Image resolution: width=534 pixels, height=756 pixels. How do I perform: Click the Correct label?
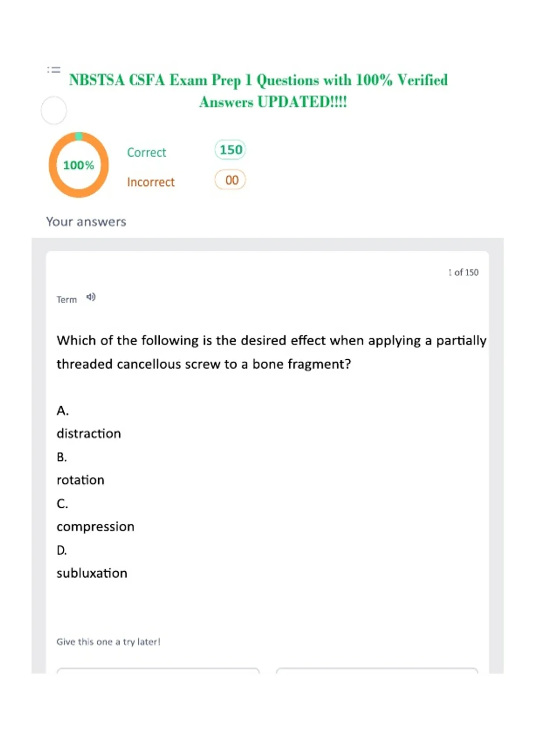[146, 153]
